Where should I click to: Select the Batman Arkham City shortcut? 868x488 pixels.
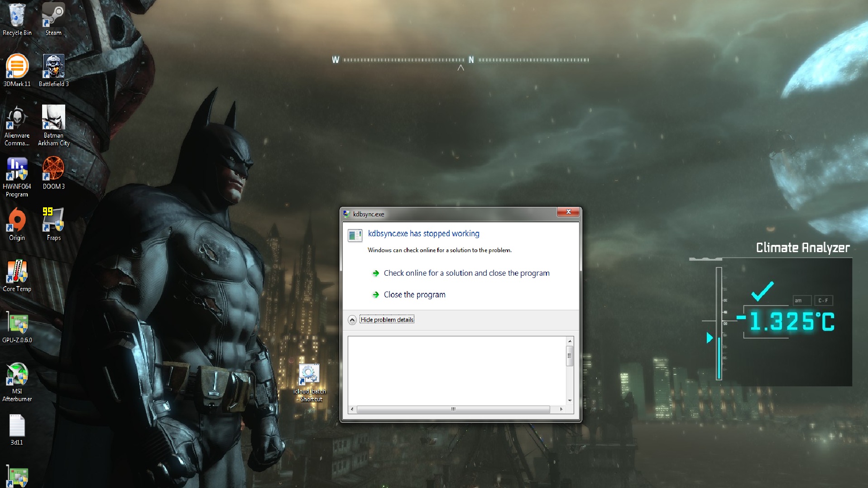[53, 126]
